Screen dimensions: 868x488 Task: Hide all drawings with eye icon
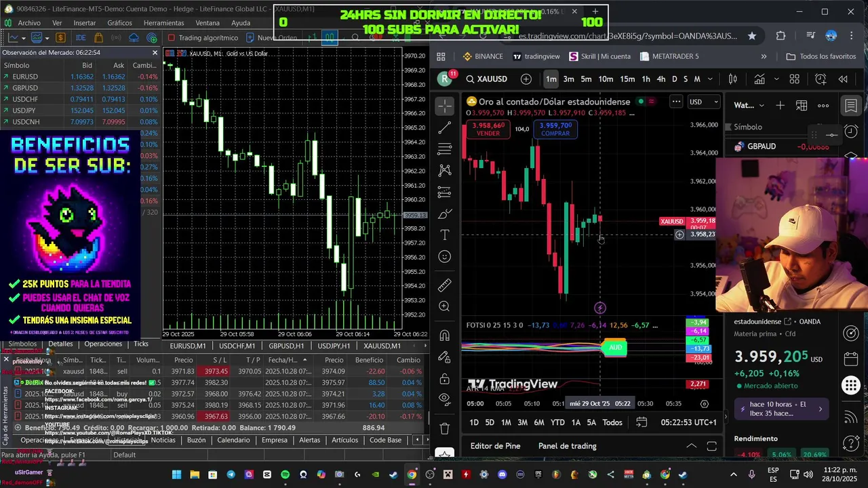[x=445, y=399]
